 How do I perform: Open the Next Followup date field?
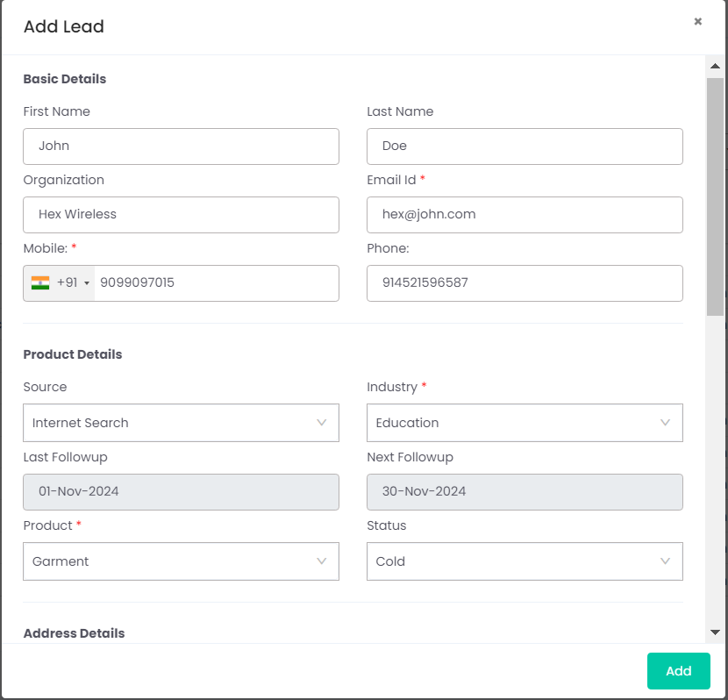point(525,492)
